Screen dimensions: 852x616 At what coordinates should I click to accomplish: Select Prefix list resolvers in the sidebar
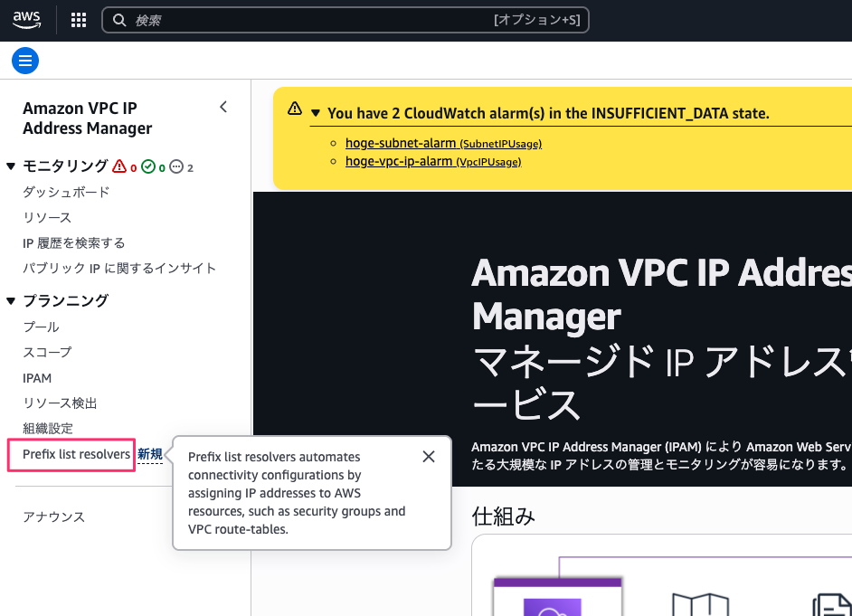pyautogui.click(x=75, y=455)
